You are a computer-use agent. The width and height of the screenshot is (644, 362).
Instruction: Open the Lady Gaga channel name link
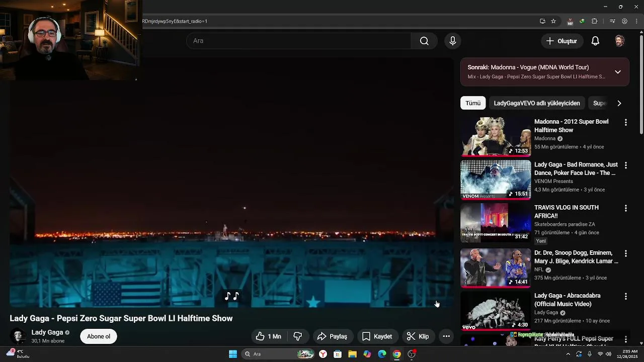tap(47, 332)
